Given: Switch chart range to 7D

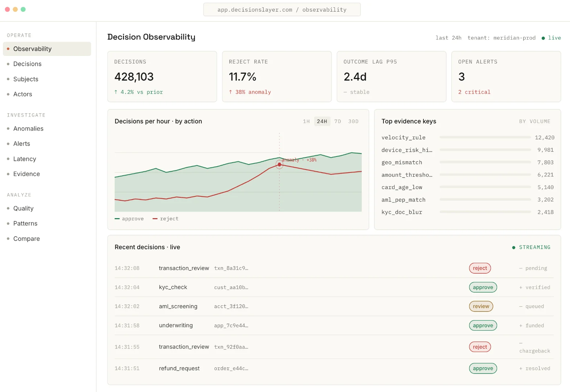Looking at the screenshot, I should (337, 121).
